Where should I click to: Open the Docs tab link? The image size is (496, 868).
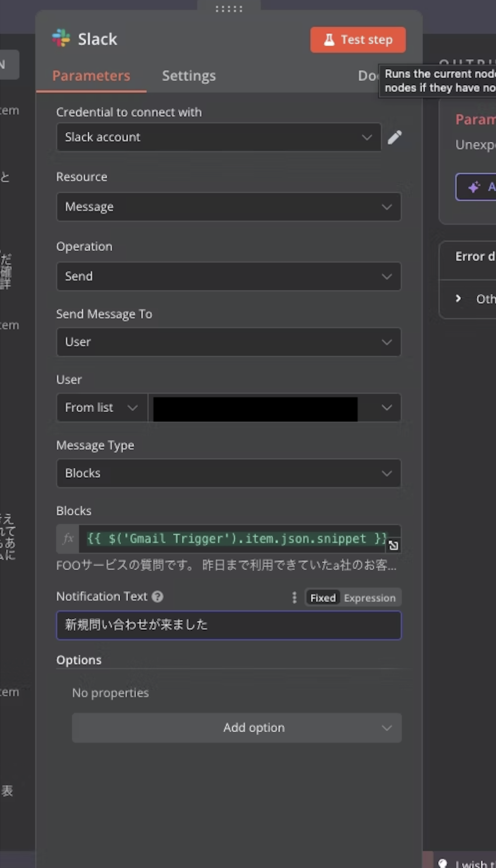[367, 76]
